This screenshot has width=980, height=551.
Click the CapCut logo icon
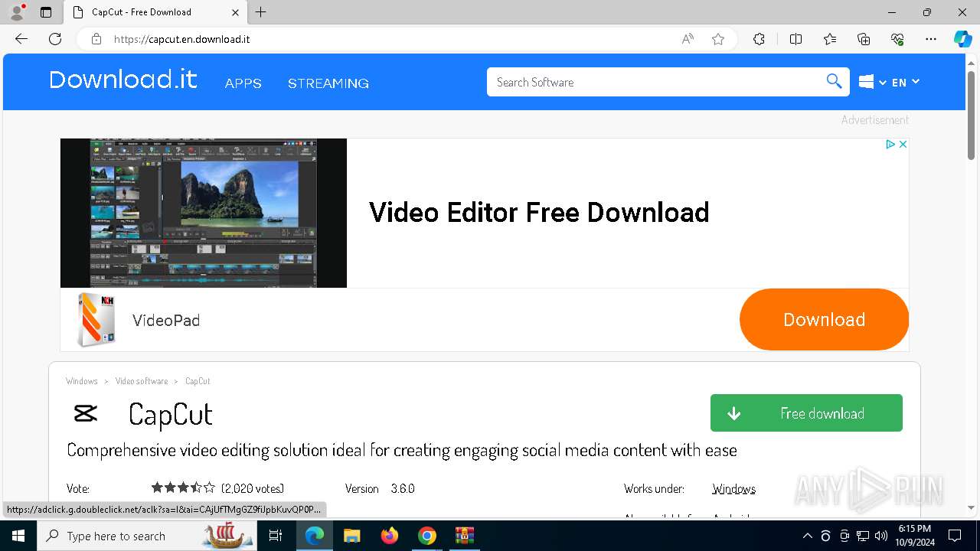pyautogui.click(x=85, y=414)
